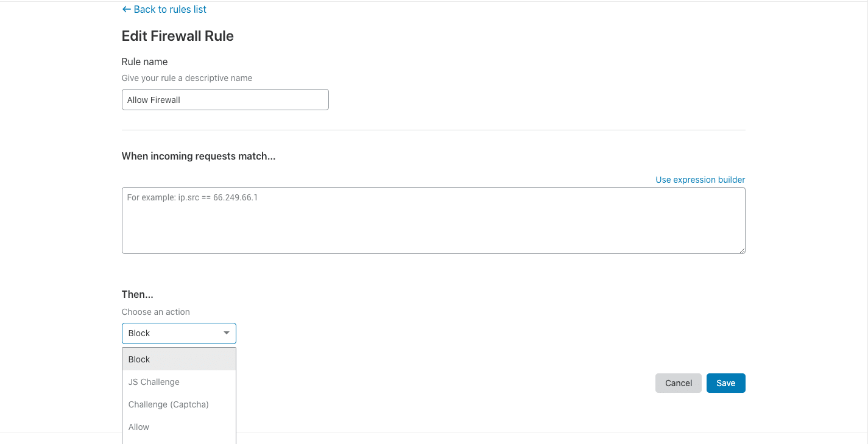The height and width of the screenshot is (444, 868).
Task: Click the 'When incoming requests match...' text
Action: [199, 156]
